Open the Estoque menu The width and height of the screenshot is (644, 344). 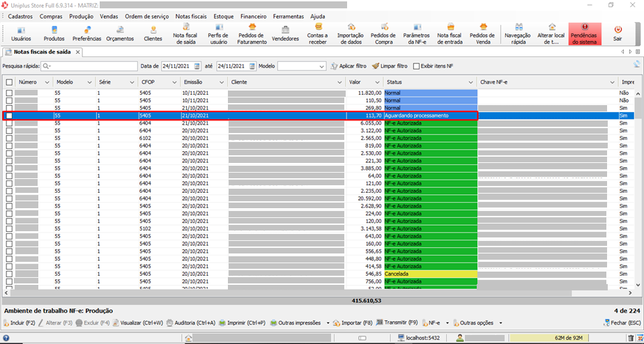coord(224,17)
